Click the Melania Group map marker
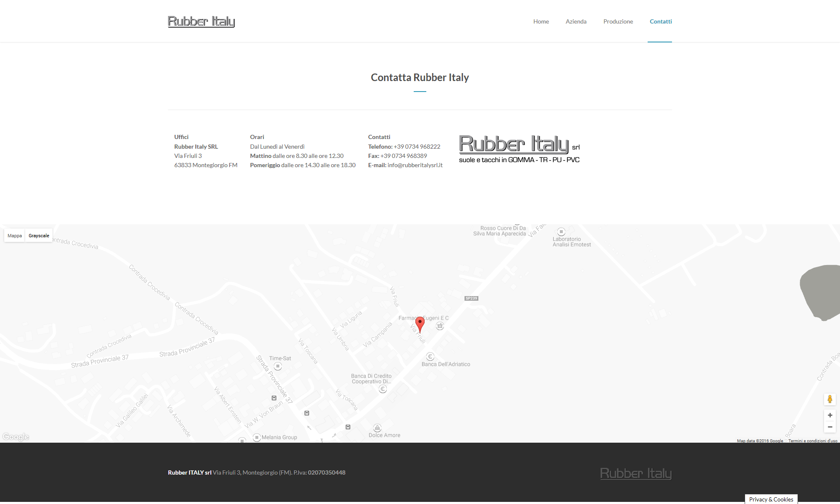Screen dimensions: 840x504 [257, 437]
